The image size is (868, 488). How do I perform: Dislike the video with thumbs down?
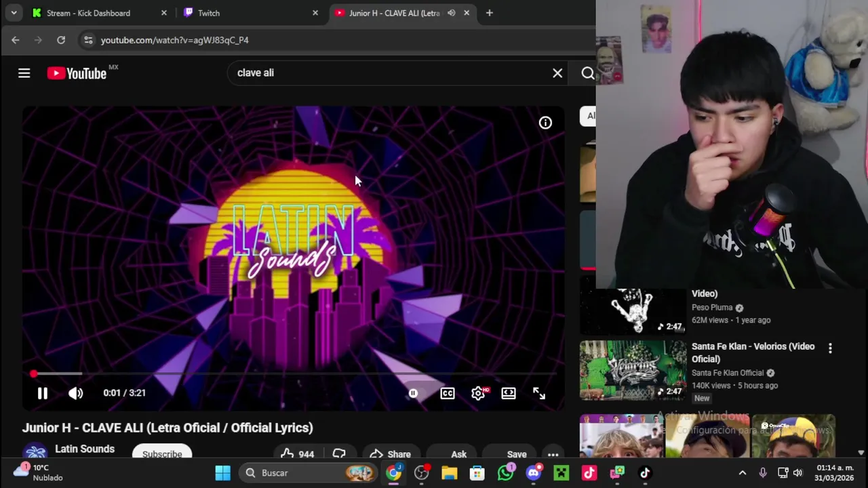[339, 455]
